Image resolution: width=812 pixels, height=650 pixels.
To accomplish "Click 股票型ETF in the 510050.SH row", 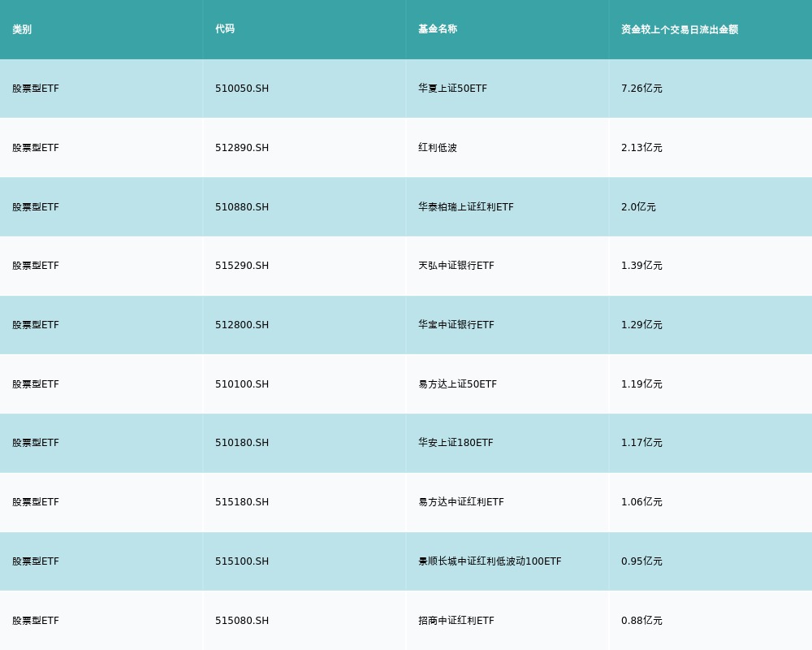I will pyautogui.click(x=36, y=89).
